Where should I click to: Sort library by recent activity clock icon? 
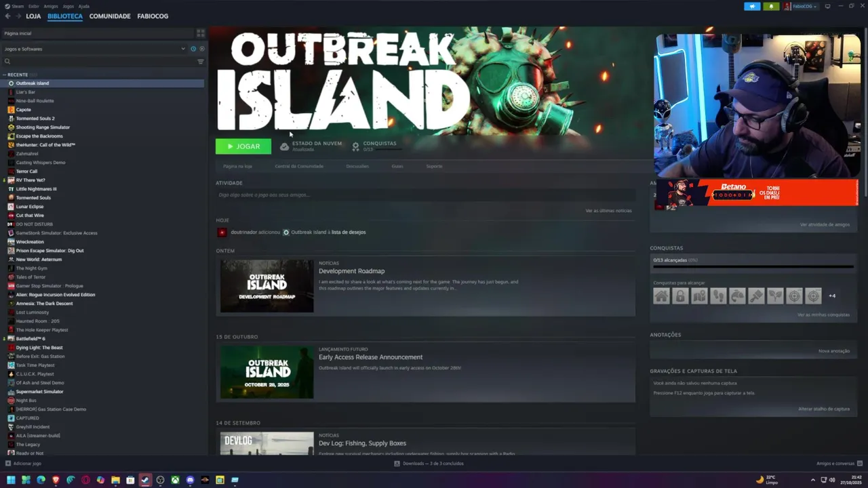pyautogui.click(x=193, y=49)
